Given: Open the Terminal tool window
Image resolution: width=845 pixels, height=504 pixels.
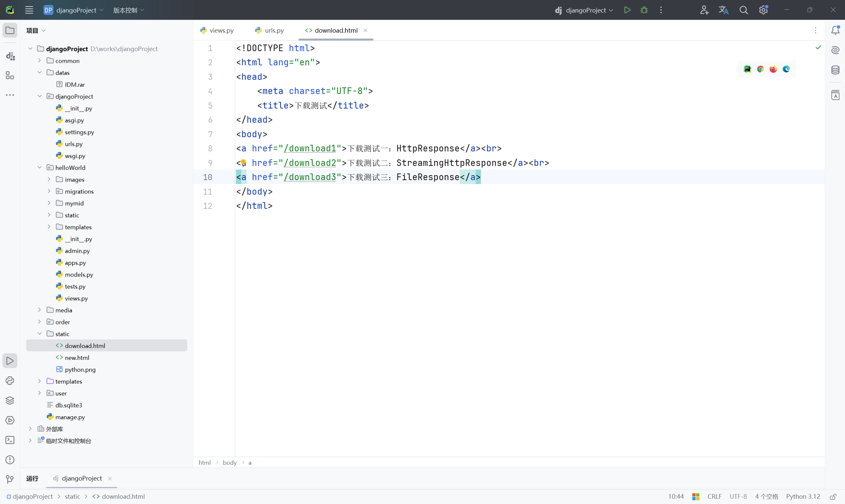Looking at the screenshot, I should point(10,440).
